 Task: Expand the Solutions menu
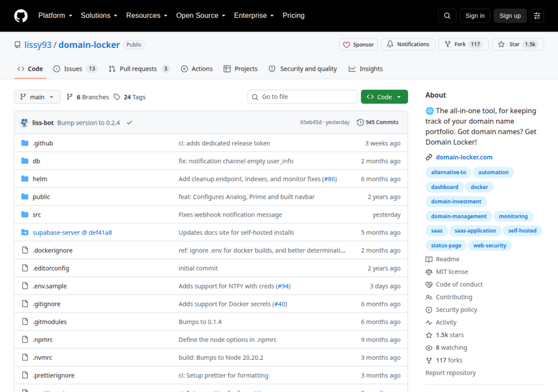(x=99, y=16)
